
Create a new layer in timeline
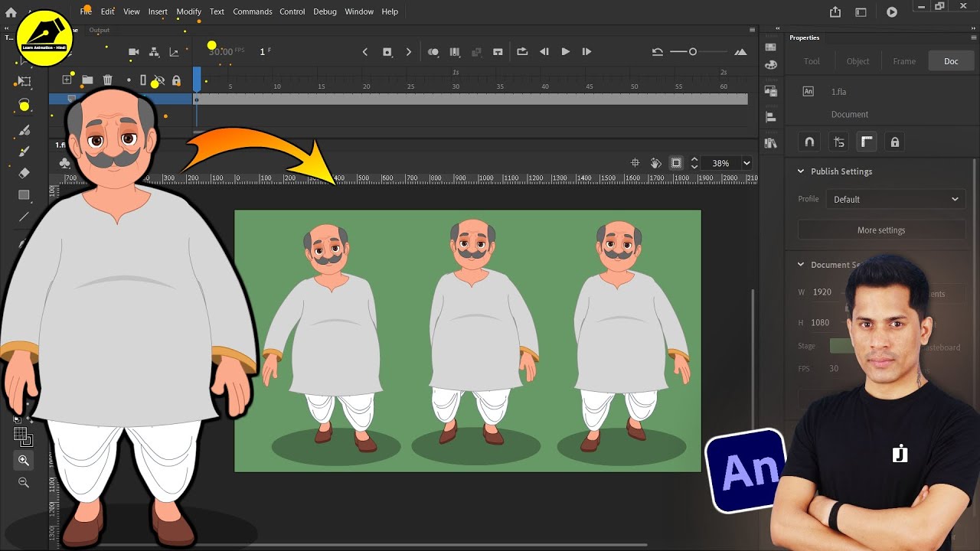click(67, 80)
